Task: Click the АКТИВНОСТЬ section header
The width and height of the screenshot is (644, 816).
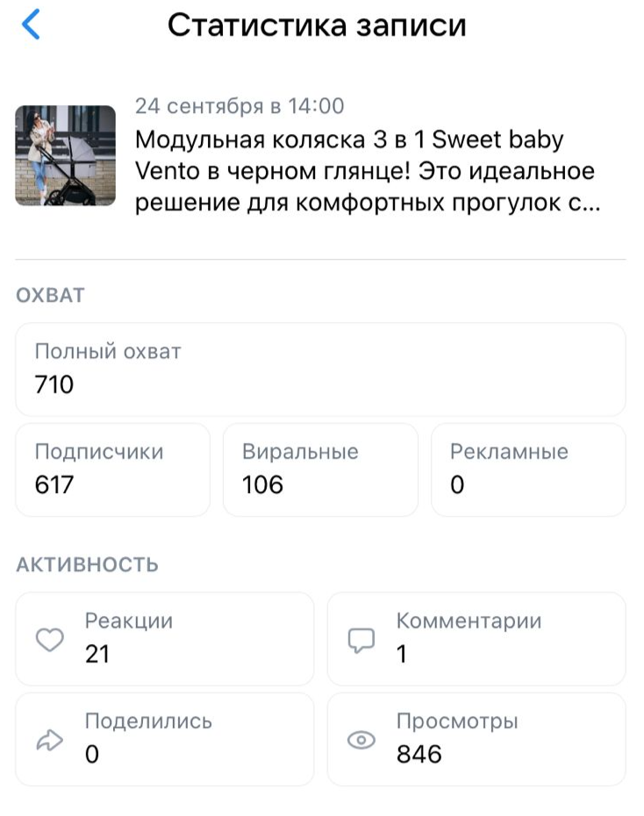Action: 87,564
